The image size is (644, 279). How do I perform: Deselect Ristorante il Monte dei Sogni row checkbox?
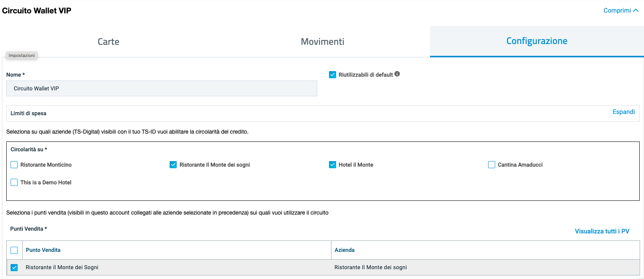[14, 268]
